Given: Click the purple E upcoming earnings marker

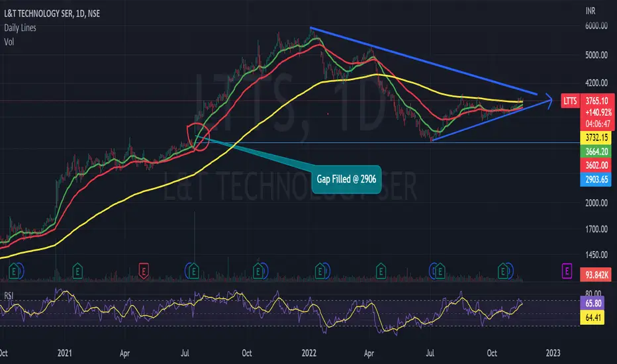Looking at the screenshot, I should point(567,271).
